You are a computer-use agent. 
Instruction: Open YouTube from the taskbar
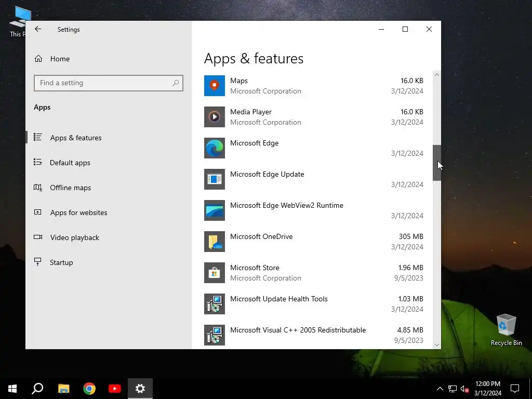(115, 389)
